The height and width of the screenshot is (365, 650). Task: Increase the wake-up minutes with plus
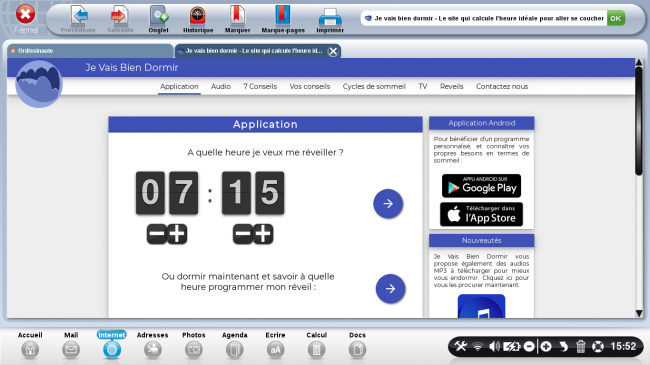pos(263,234)
